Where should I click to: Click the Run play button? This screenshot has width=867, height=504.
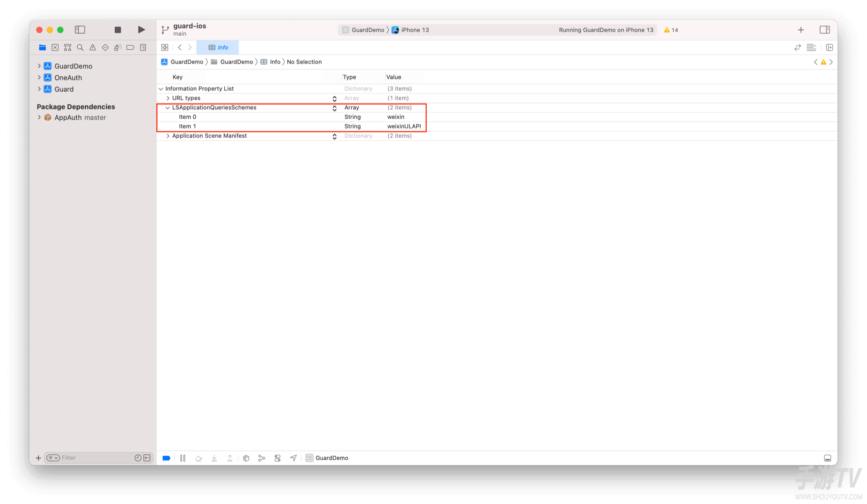coord(141,30)
